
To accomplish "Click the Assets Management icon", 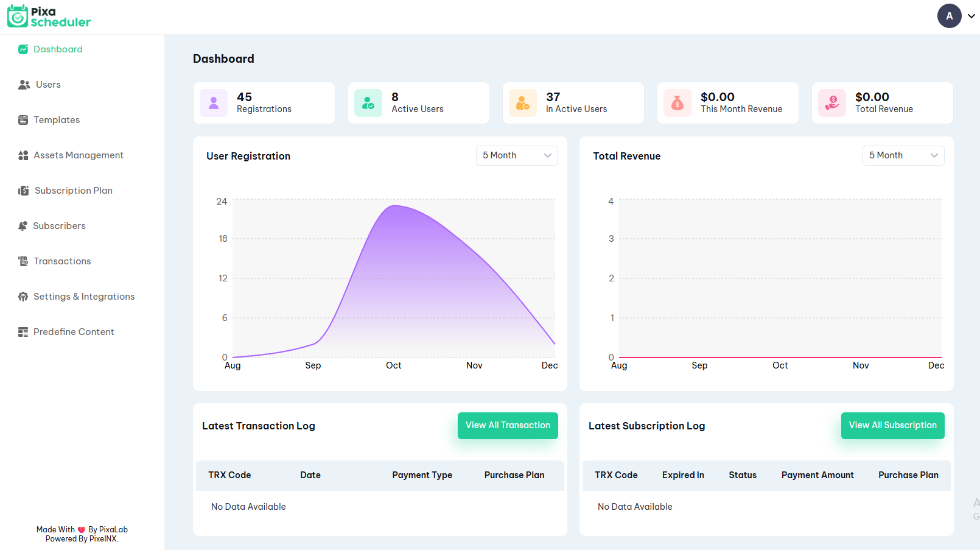I will pos(23,155).
